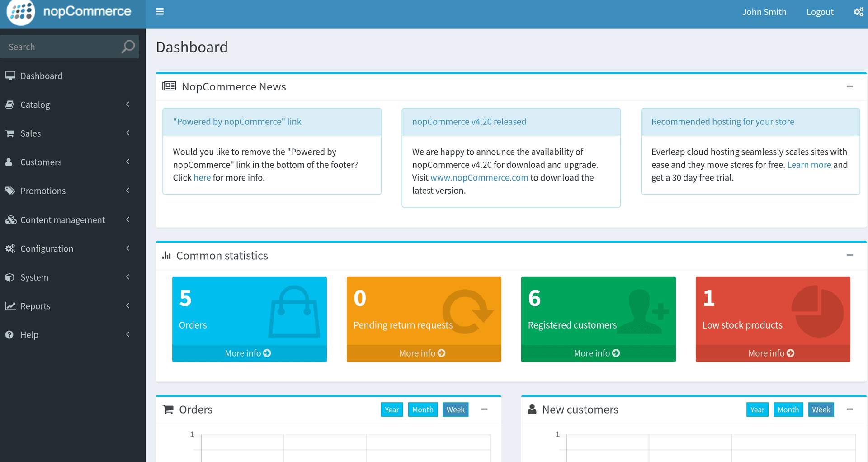868x462 pixels.
Task: Select the Content management icon
Action: coord(10,219)
